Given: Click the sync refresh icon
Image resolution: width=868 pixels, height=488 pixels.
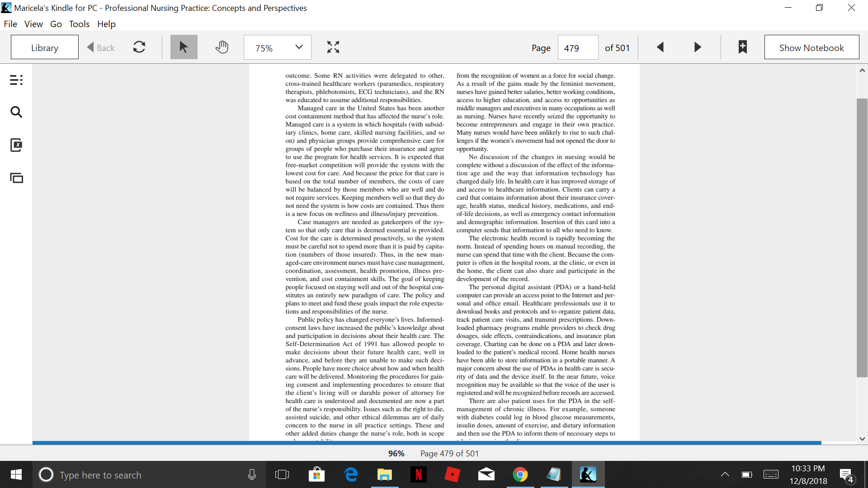Looking at the screenshot, I should (139, 47).
